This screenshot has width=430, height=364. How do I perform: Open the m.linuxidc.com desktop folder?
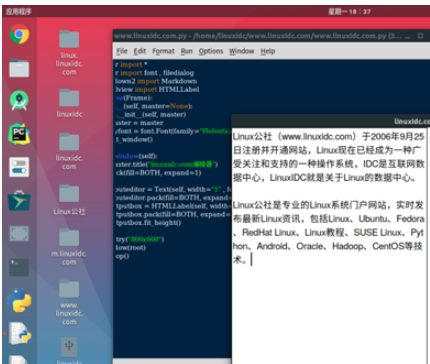pyautogui.click(x=69, y=247)
